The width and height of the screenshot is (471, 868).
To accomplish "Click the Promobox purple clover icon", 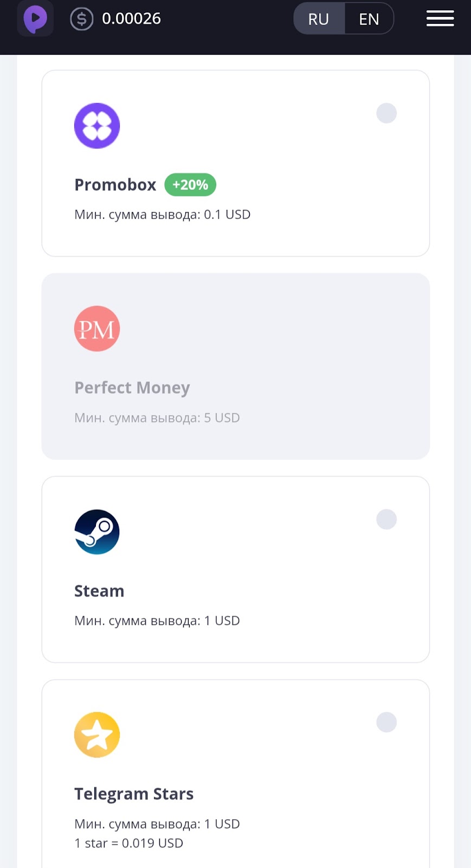I will pyautogui.click(x=97, y=126).
